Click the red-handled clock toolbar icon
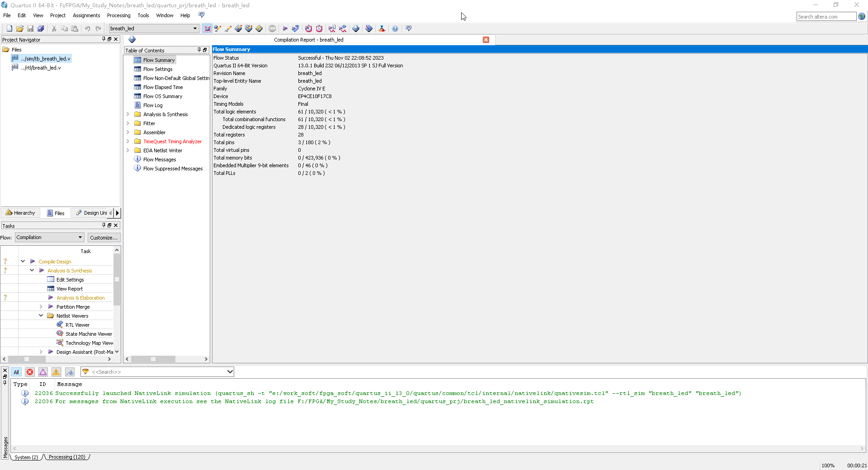This screenshot has width=868, height=470. 319,28
